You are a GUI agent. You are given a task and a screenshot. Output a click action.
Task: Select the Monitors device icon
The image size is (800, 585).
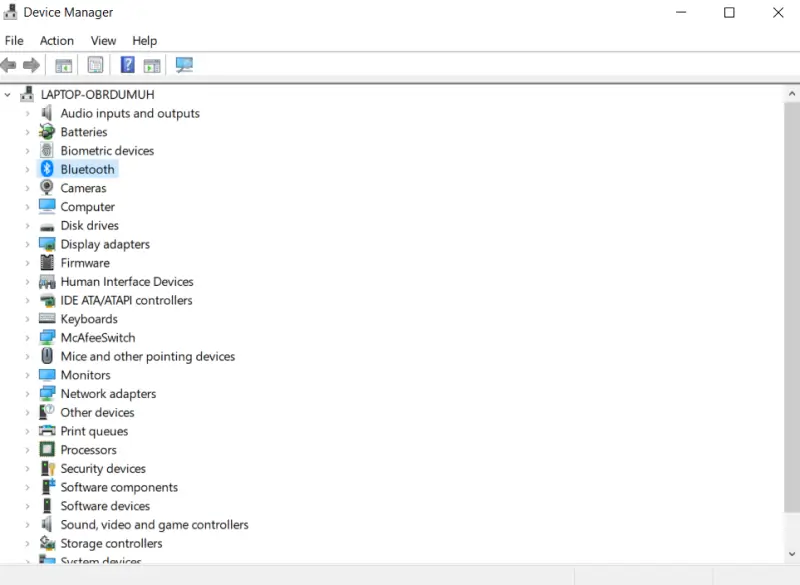click(46, 374)
